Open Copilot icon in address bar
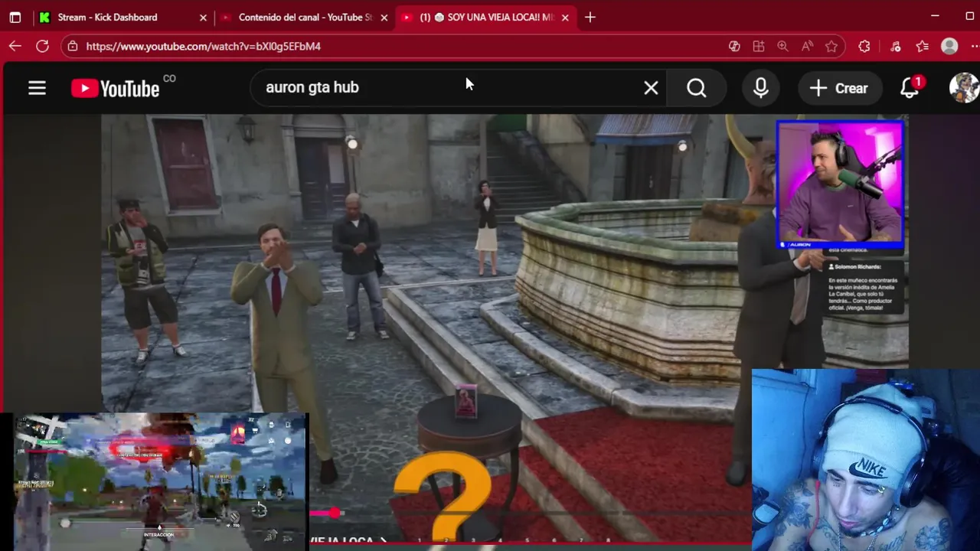Screen dimensions: 980x551 click(x=734, y=46)
